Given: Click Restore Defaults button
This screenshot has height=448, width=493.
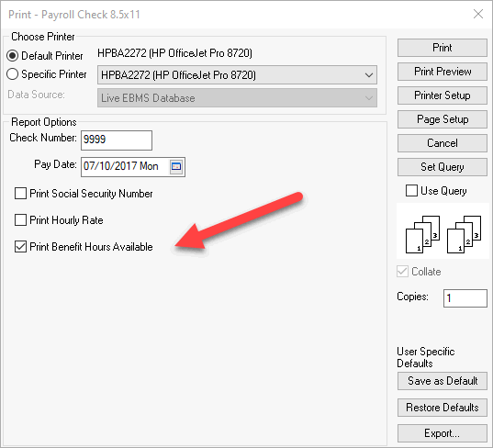Looking at the screenshot, I should pyautogui.click(x=443, y=408).
